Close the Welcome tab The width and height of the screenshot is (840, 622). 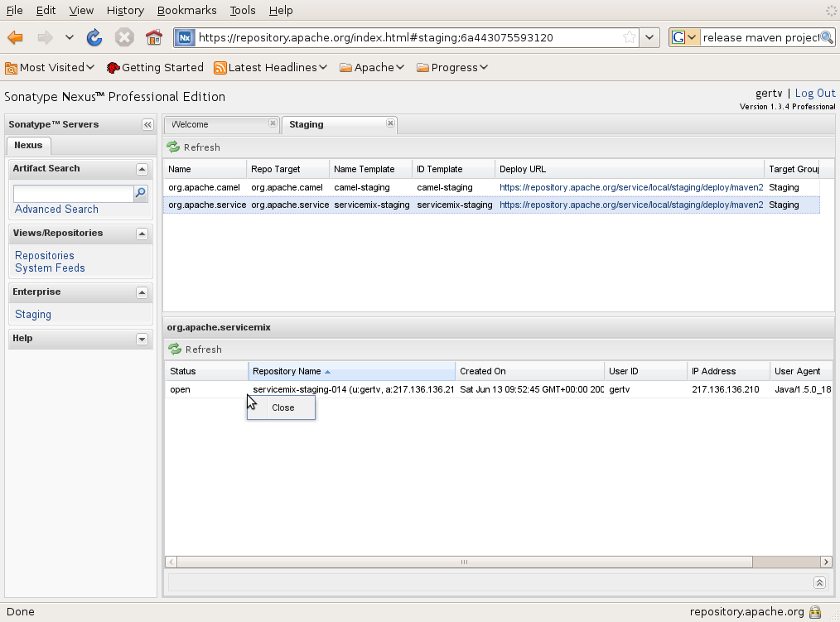[273, 123]
